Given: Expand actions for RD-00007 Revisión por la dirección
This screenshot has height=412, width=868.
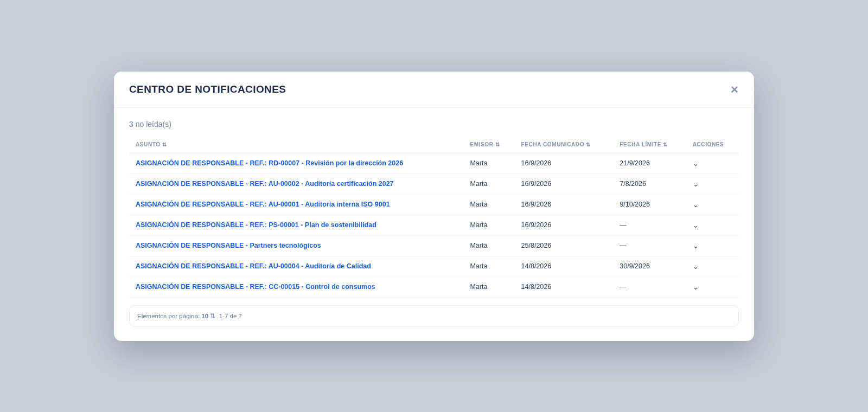Looking at the screenshot, I should [695, 164].
